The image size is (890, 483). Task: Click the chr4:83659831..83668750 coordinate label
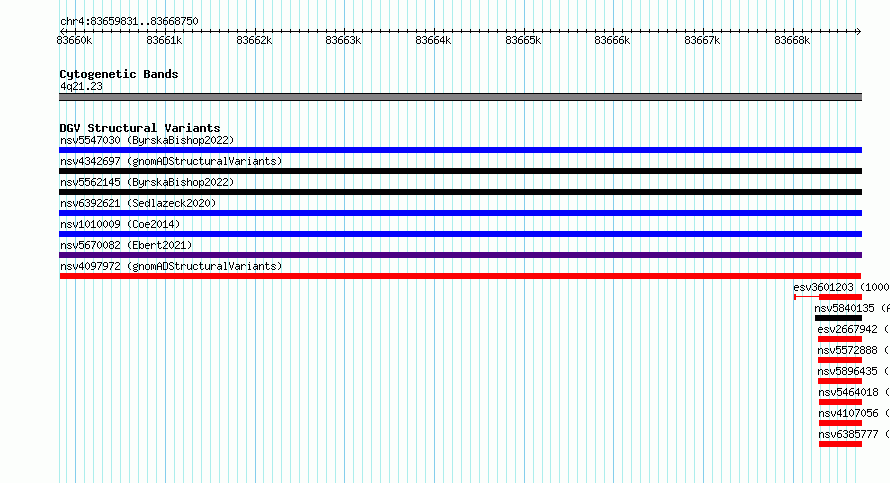click(x=129, y=22)
